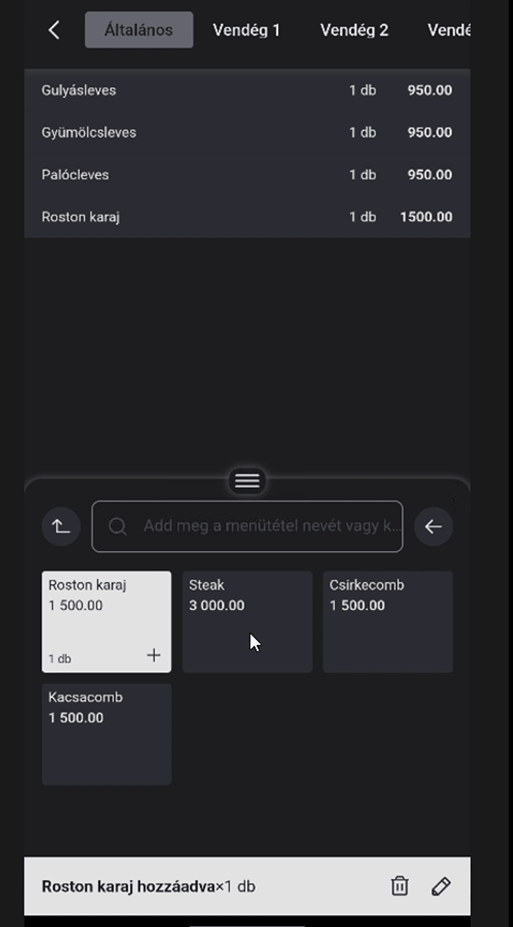
Task: Focus the menu item search field
Action: click(247, 526)
